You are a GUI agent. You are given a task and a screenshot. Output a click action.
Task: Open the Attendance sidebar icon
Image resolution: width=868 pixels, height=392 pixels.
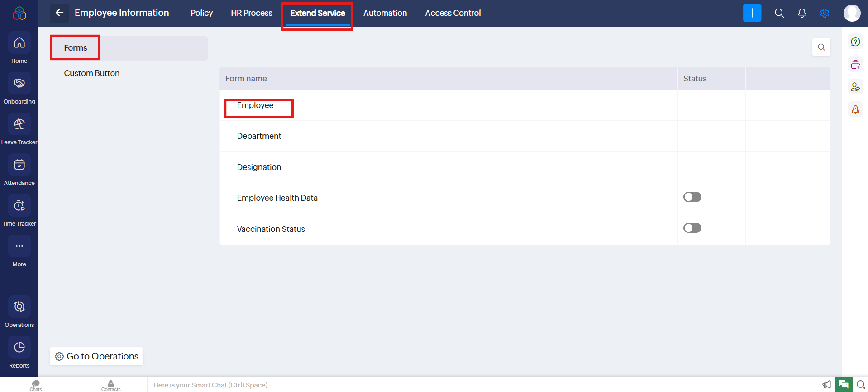pos(19,165)
